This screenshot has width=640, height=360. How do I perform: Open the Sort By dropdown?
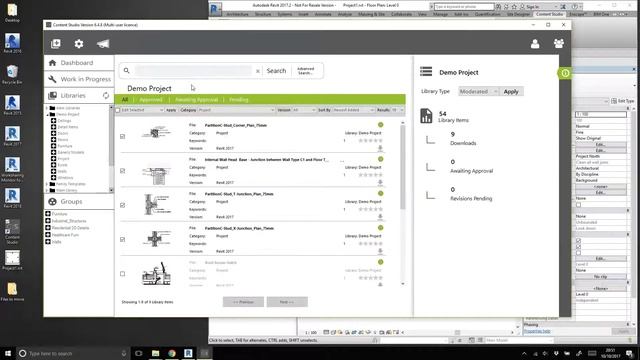[353, 110]
